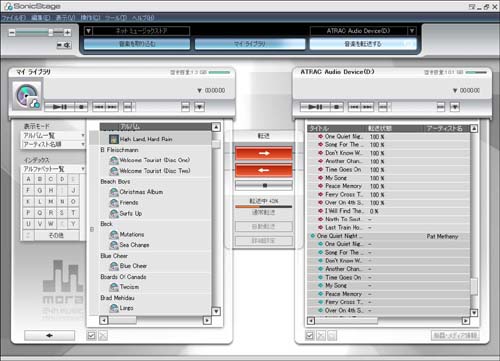
Task: Click the uncheck-all icon below album list
Action: click(x=103, y=335)
